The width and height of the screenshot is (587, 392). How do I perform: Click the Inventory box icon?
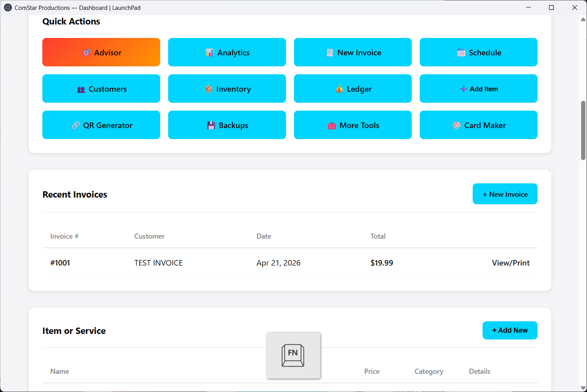point(209,89)
